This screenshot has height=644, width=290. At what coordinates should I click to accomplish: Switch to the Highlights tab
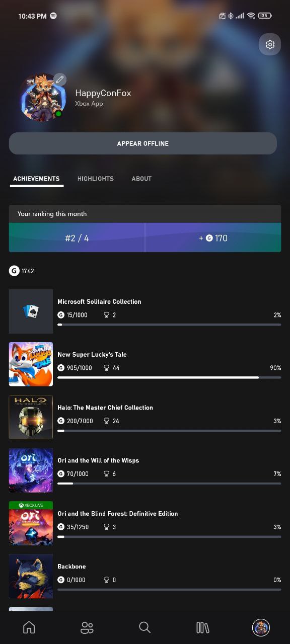[96, 179]
